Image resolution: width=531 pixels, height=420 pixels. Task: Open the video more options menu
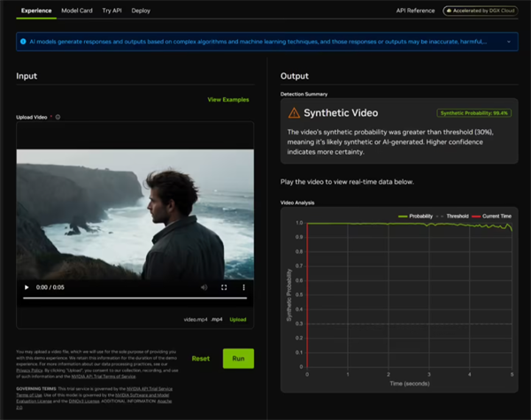pyautogui.click(x=243, y=287)
